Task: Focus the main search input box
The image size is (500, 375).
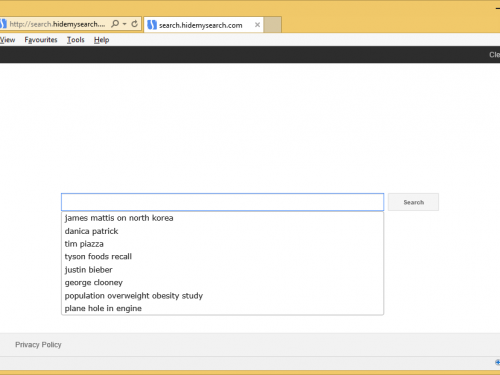Action: [x=222, y=202]
